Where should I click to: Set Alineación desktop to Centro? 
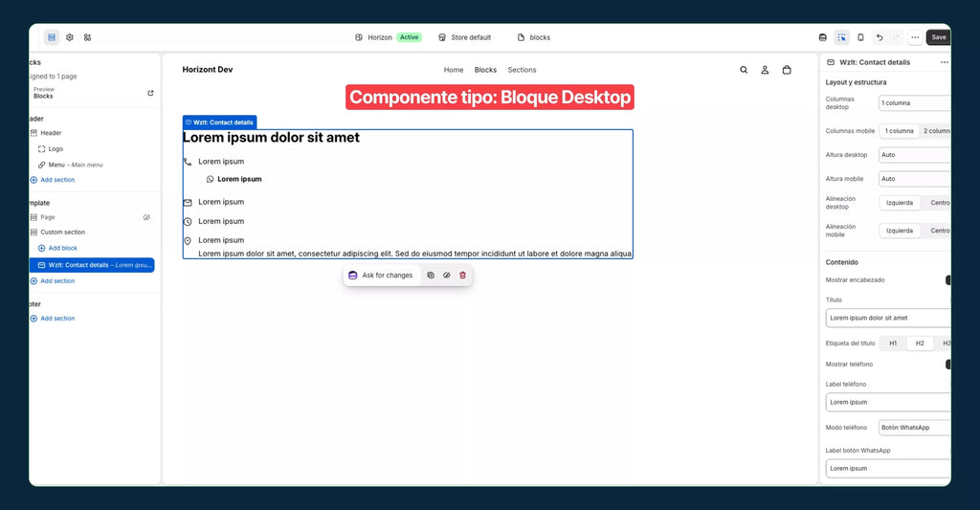pos(938,203)
